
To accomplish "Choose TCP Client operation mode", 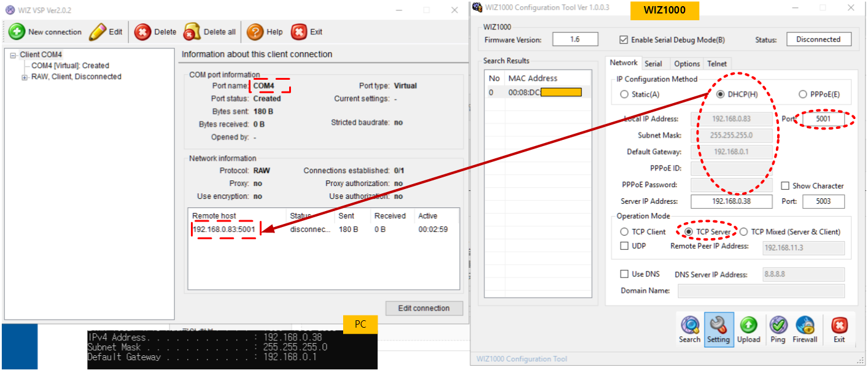I will click(624, 232).
